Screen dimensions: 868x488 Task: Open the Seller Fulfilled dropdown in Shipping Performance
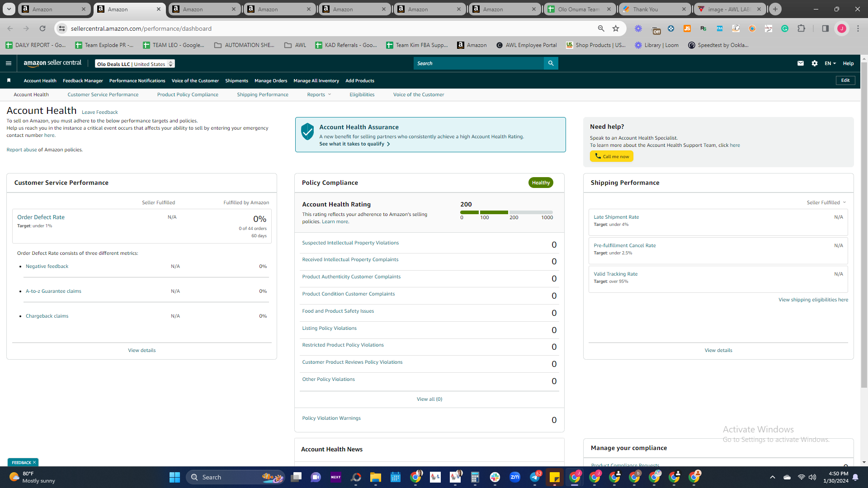click(826, 202)
